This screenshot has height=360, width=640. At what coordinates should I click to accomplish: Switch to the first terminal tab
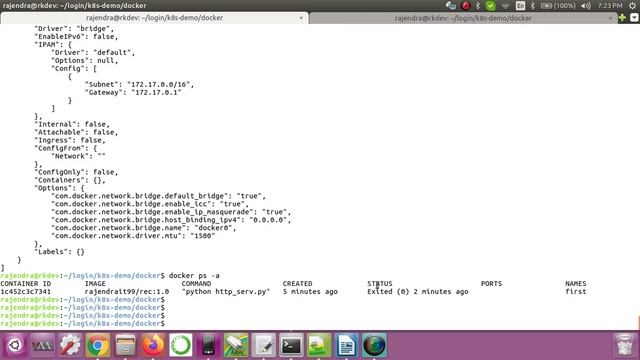pyautogui.click(x=154, y=18)
